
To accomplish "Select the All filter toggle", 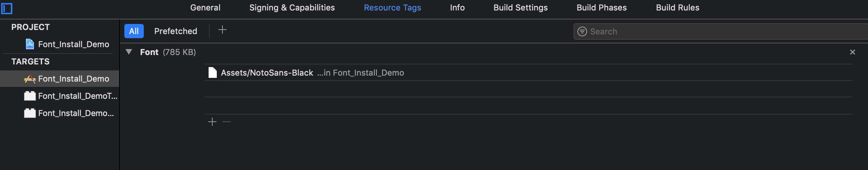I will [134, 31].
